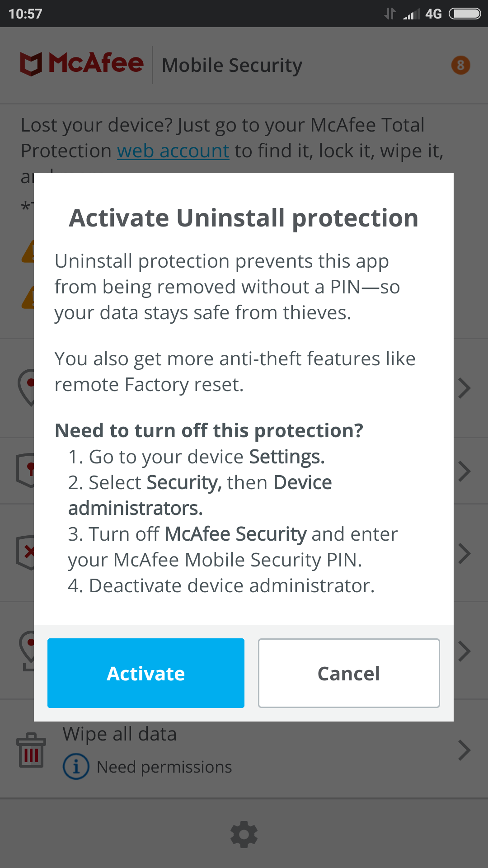Viewport: 488px width, 868px height.
Task: Expand the Wipe all data chevron
Action: (465, 750)
